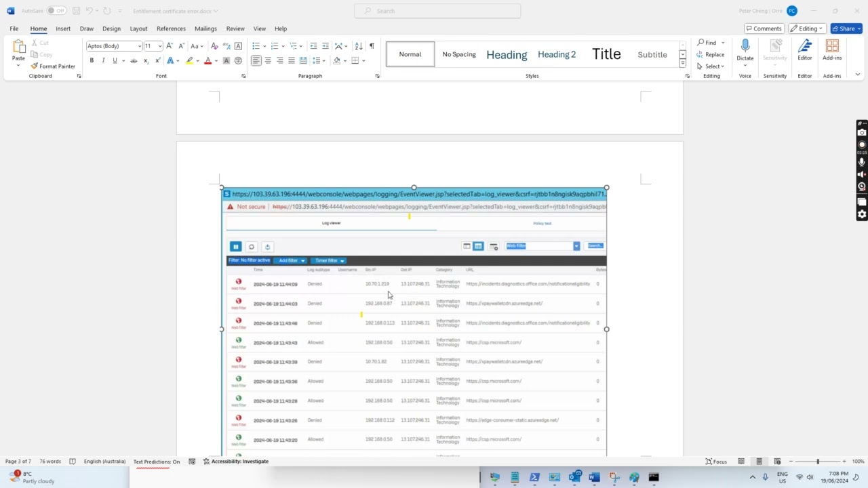Open the Comments pane
This screenshot has height=488, width=868.
click(764, 28)
